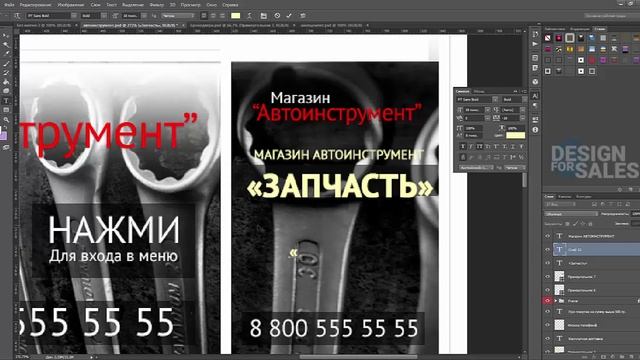Switch to the Коррекция tab
Screen dimensions: 640x360
(x=580, y=29)
